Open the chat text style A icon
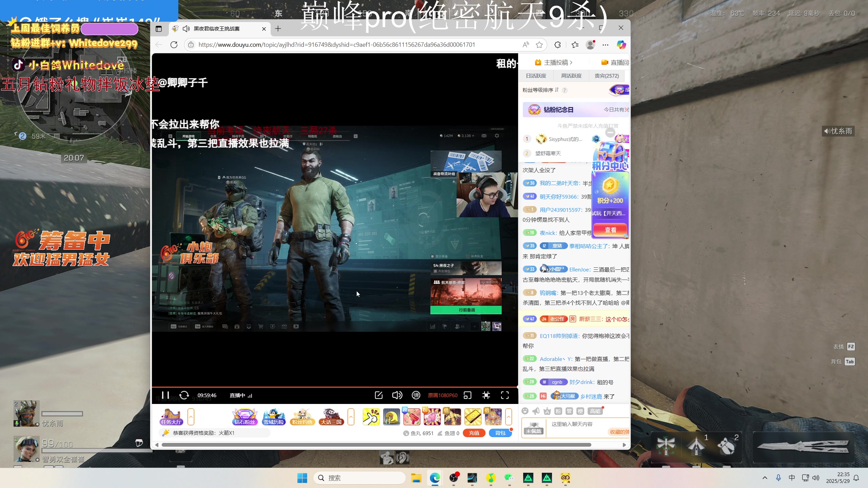868x488 pixels. 547,411
